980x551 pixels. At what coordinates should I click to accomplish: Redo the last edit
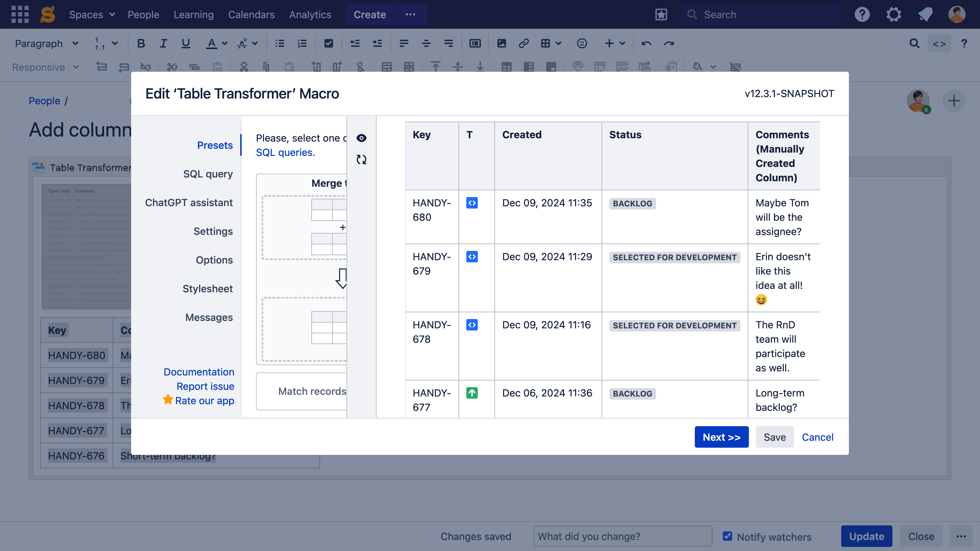pos(669,43)
